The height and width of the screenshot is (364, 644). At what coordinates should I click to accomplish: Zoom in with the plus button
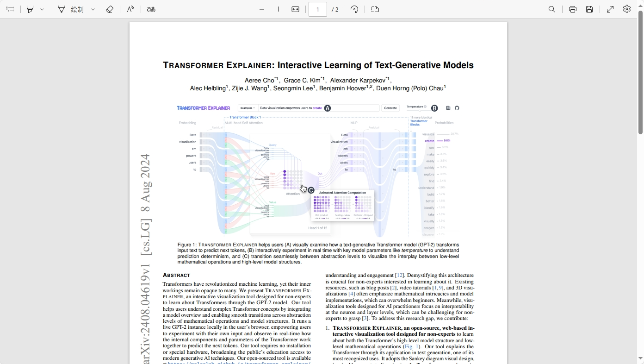coord(278,9)
